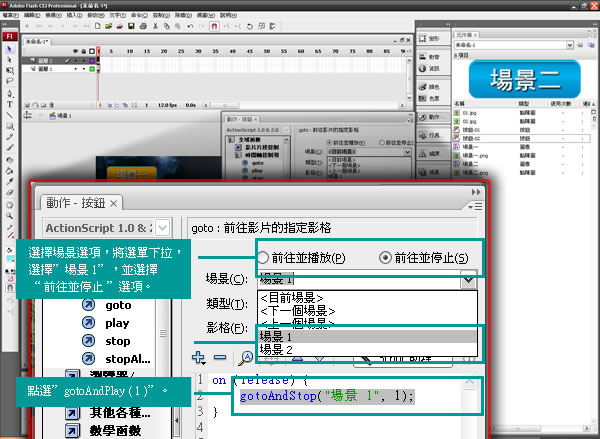
Task: Select the Text tool
Action: 10,104
